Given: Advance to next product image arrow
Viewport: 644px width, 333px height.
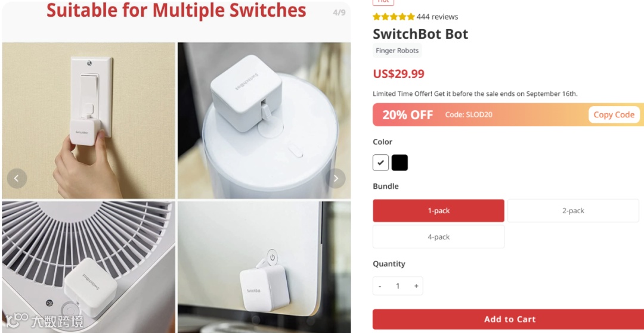Looking at the screenshot, I should click(x=336, y=178).
